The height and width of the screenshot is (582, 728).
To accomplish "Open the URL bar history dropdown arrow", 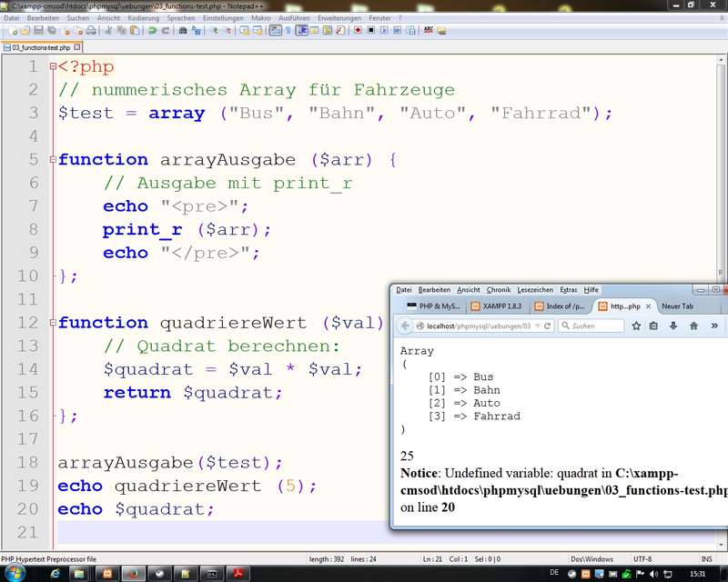I will pos(538,326).
